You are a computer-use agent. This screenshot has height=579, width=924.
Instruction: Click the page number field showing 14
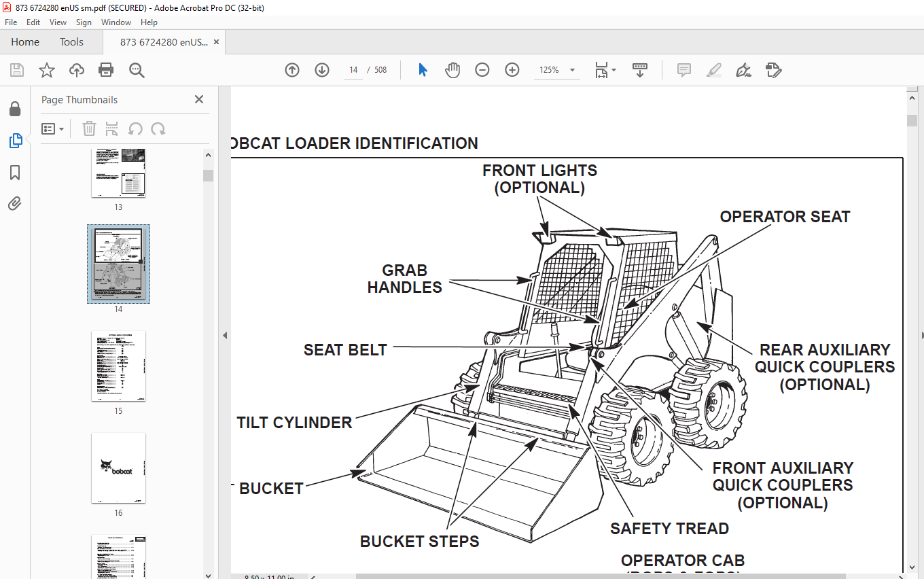[353, 70]
